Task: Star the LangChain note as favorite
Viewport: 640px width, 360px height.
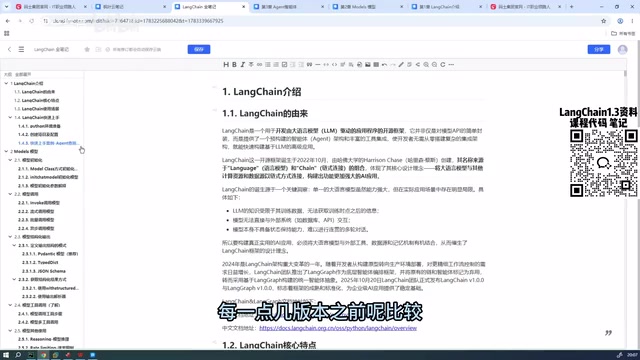Action: (x=87, y=49)
